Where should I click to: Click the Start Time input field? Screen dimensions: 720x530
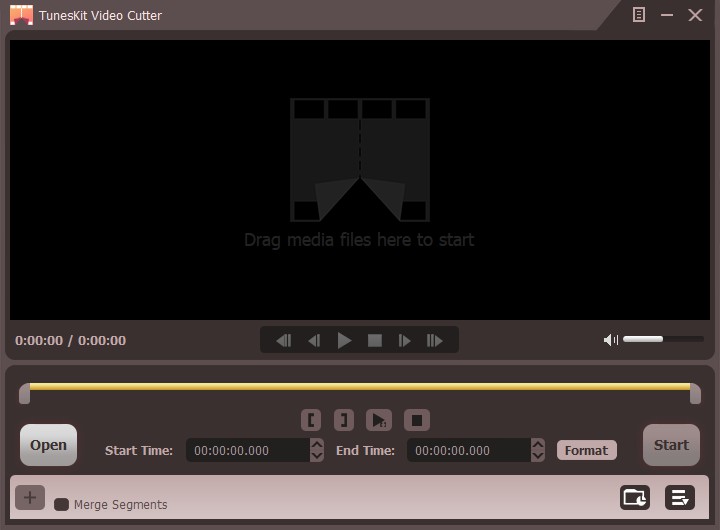[x=247, y=451]
